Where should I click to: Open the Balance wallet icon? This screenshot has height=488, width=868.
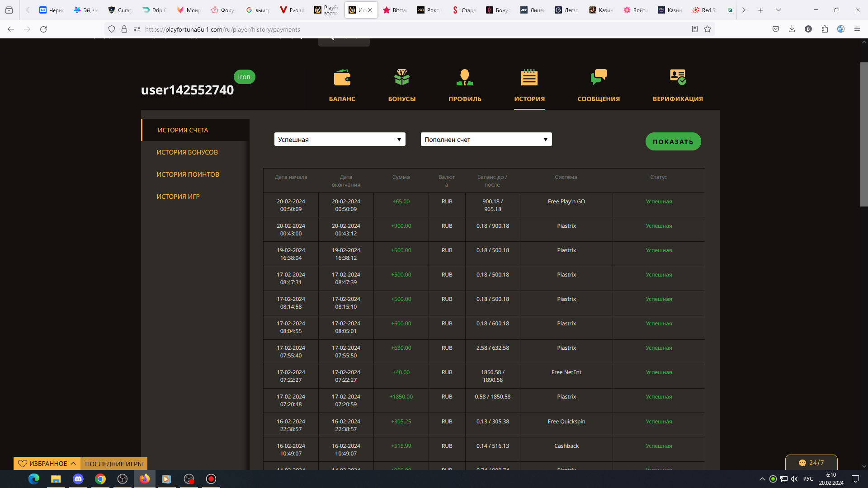(x=342, y=78)
